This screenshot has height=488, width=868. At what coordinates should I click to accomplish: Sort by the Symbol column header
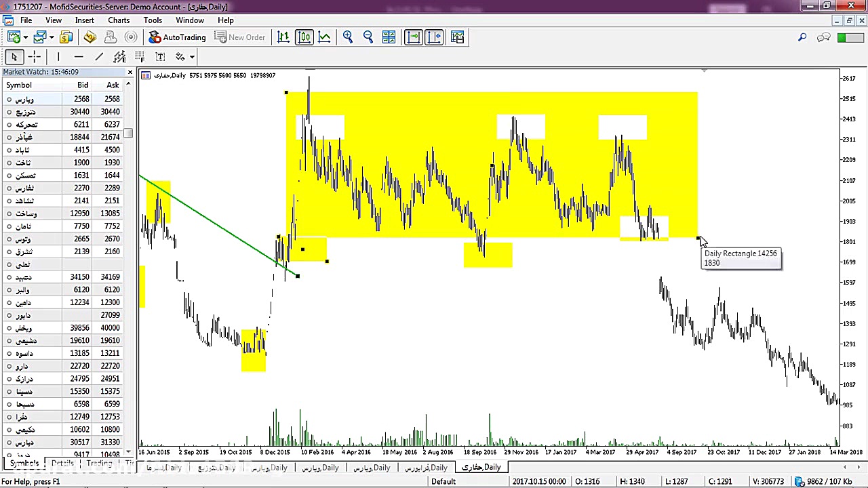[31, 85]
